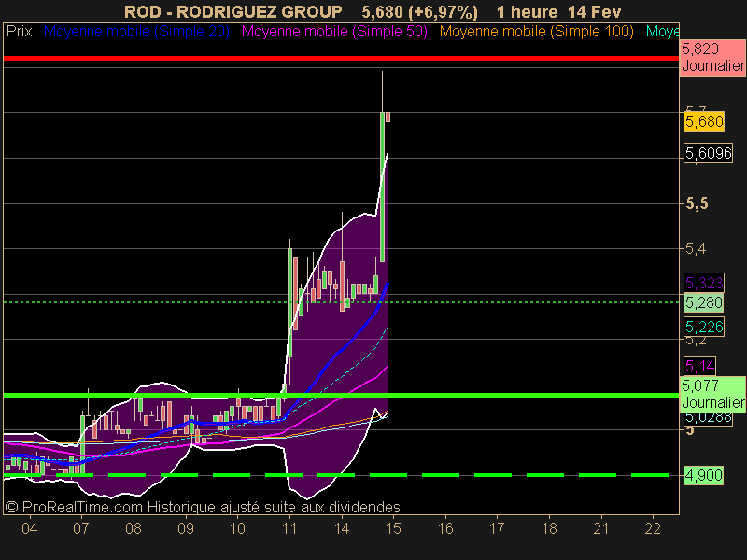The image size is (747, 560).
Task: Click the 'Prix' legend label
Action: point(19,32)
